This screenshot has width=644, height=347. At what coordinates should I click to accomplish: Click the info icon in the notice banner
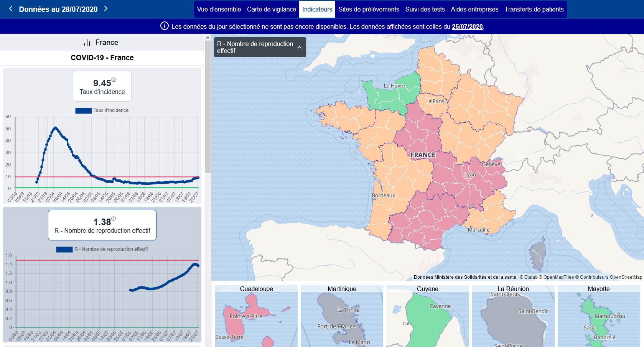[x=164, y=26]
